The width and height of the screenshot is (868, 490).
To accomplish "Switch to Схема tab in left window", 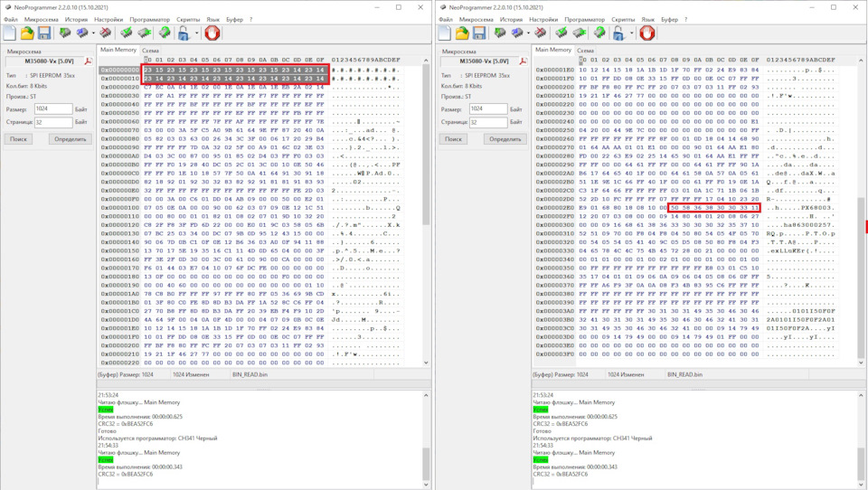I will (151, 51).
